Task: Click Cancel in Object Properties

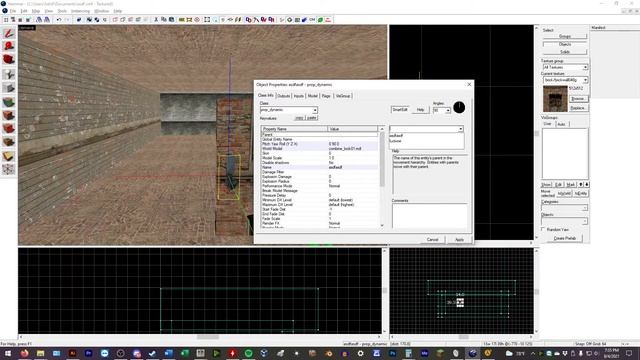Action: point(432,240)
